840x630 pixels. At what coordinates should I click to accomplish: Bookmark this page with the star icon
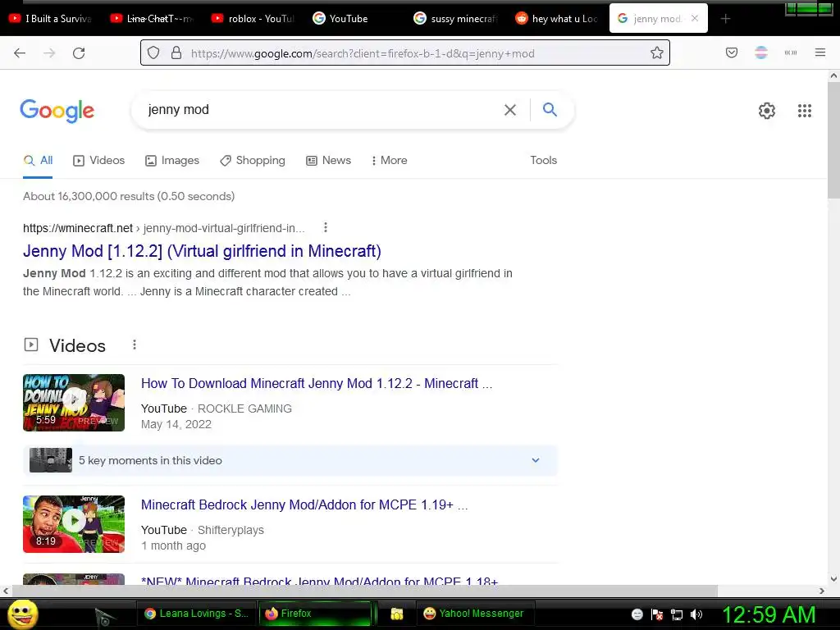coord(657,53)
